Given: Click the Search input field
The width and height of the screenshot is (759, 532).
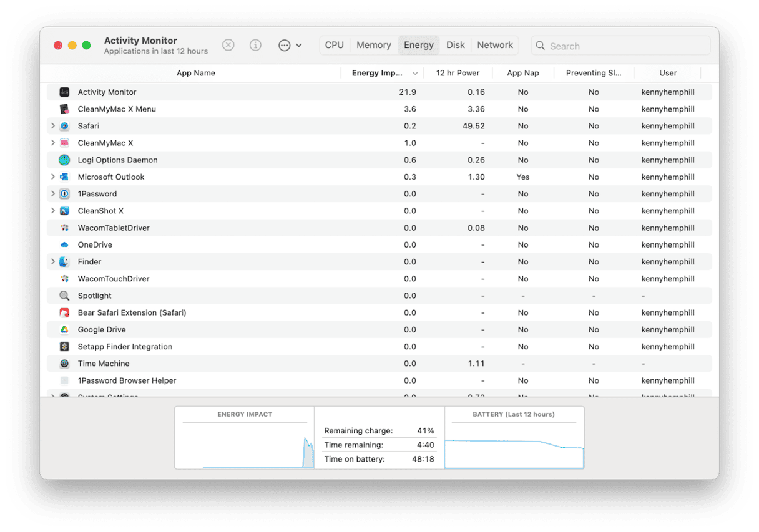Looking at the screenshot, I should pos(624,46).
